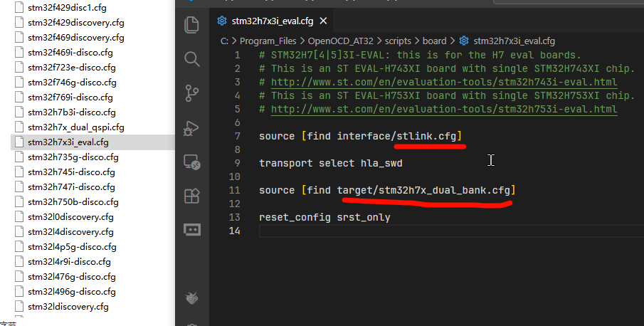This screenshot has width=644, height=326.
Task: Click the panel icon below Extensions
Action: 191,229
